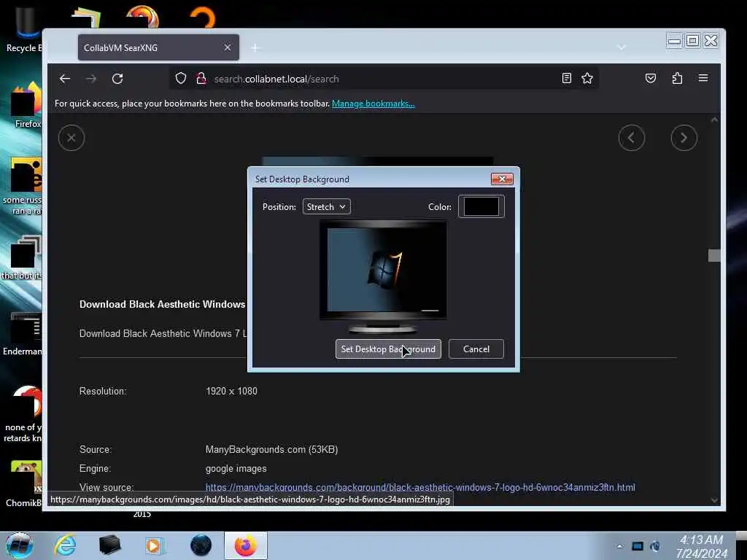Close the image detail view with the X circle
The height and width of the screenshot is (560, 747).
click(x=71, y=138)
